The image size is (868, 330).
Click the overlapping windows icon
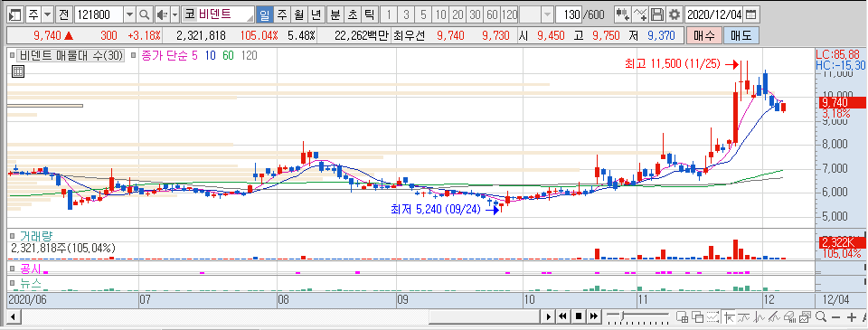(x=697, y=316)
